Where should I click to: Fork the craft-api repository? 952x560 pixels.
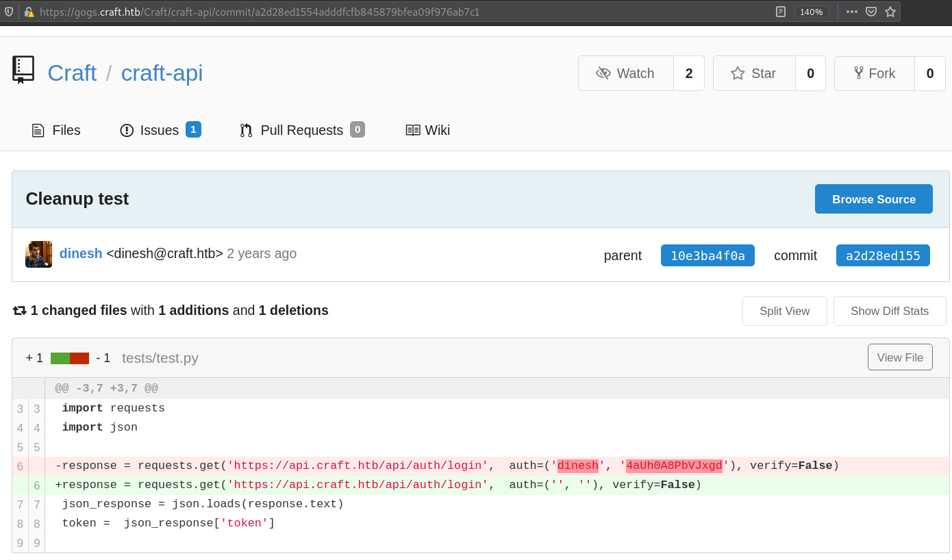875,73
